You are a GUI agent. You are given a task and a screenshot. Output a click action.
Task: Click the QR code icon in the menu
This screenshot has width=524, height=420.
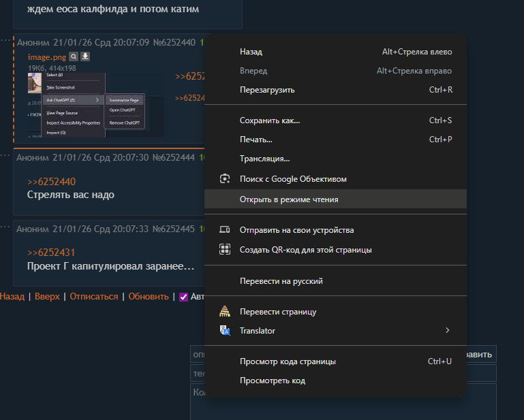(x=225, y=249)
